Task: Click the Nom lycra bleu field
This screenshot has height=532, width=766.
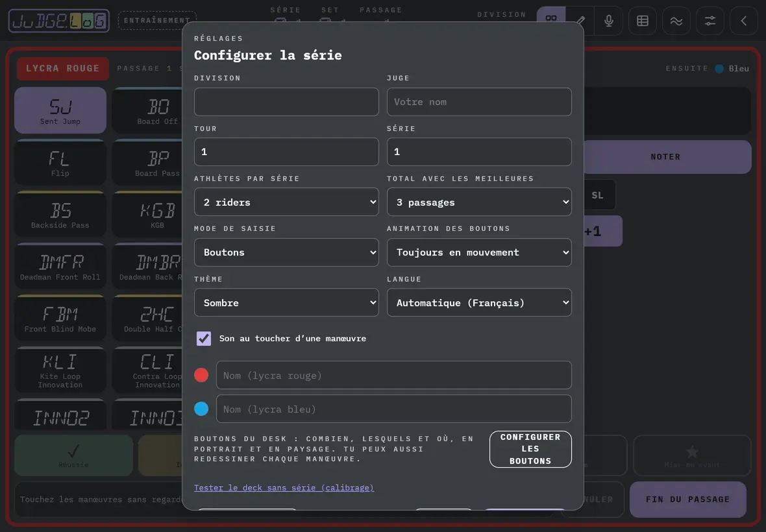Action: click(394, 409)
